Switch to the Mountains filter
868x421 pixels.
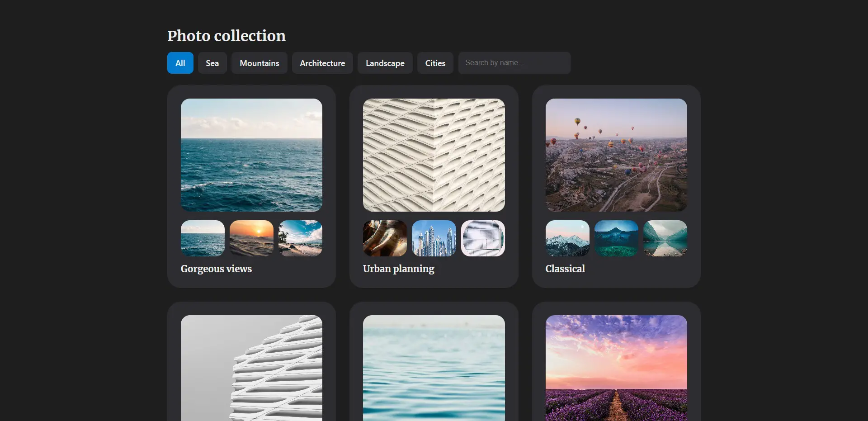click(259, 63)
